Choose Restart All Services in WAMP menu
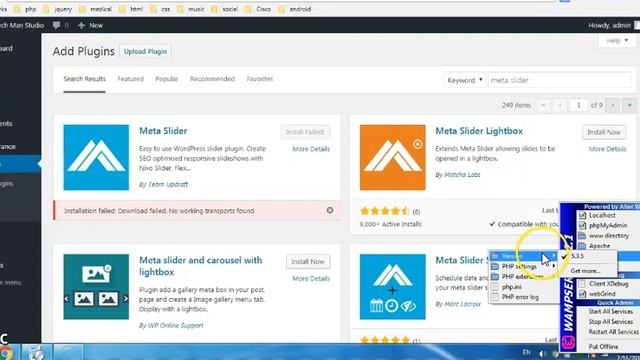Viewport: 640px width, 360px height. pos(613,332)
